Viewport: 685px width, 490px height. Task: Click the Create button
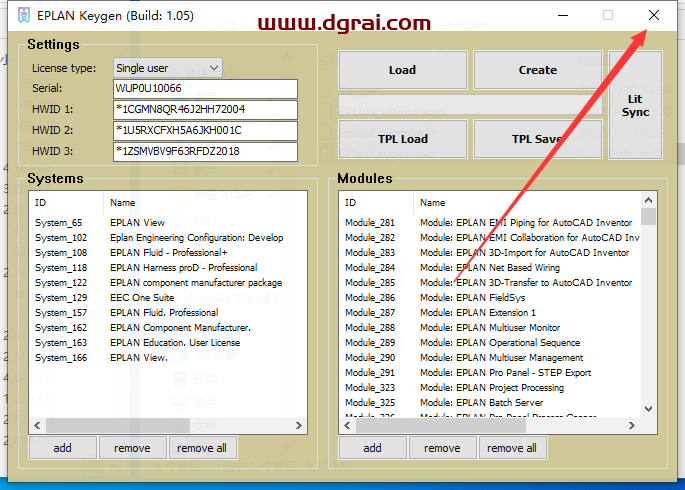(x=538, y=70)
